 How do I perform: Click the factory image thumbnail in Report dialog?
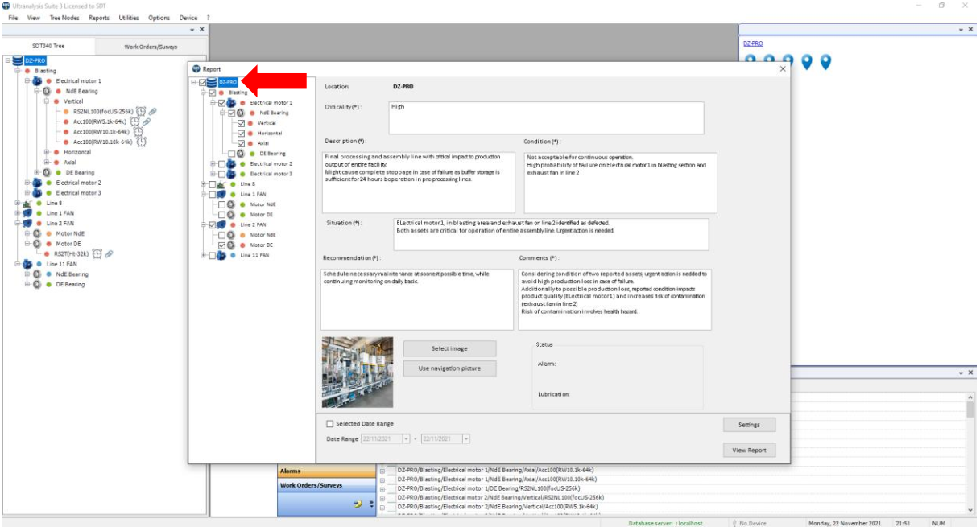[357, 373]
